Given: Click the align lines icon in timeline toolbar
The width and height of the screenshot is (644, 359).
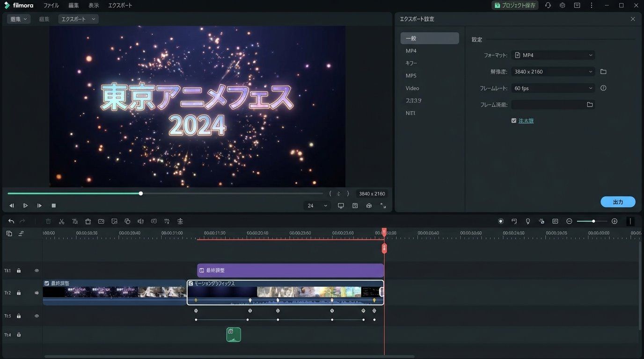Looking at the screenshot, I should (x=180, y=221).
